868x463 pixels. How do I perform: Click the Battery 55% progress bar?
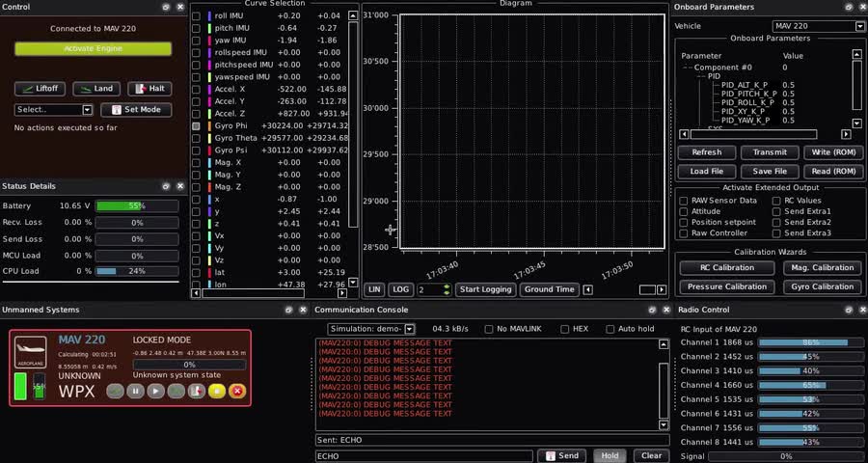[137, 206]
